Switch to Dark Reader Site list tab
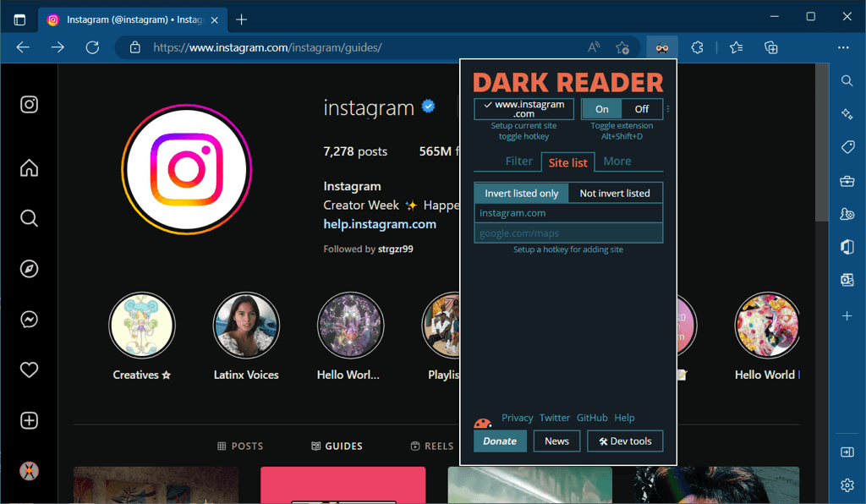 coord(567,162)
